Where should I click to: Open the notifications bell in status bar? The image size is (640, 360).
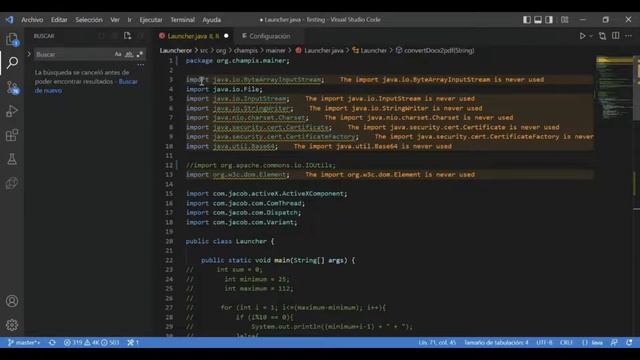click(629, 342)
